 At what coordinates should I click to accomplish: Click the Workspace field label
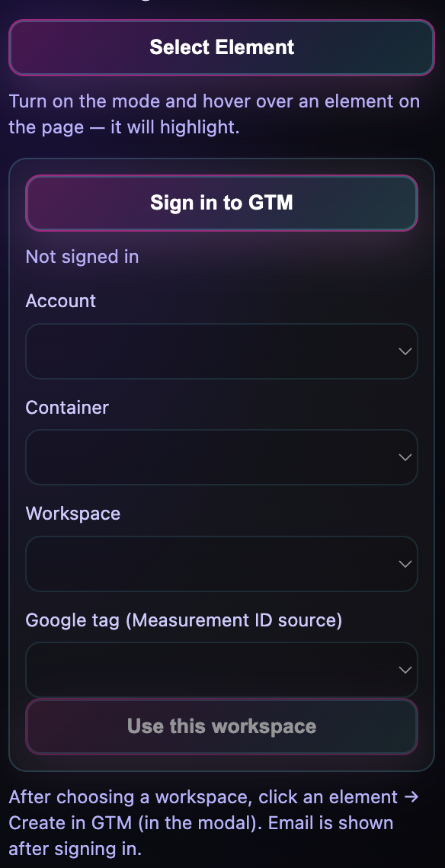72,514
